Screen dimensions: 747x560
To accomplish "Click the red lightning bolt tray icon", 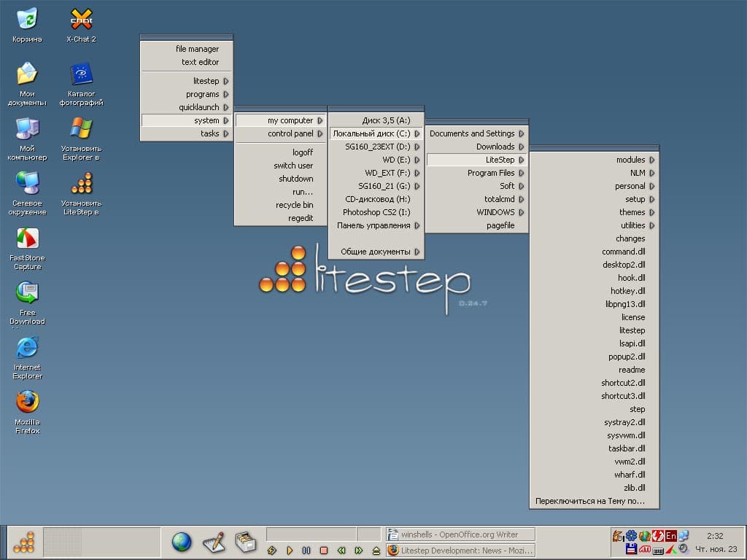I will click(658, 536).
